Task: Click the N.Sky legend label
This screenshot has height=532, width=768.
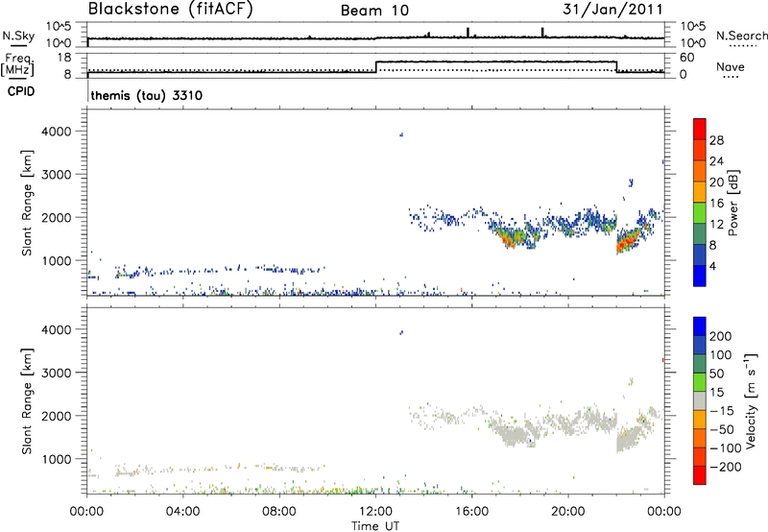Action: tap(18, 36)
